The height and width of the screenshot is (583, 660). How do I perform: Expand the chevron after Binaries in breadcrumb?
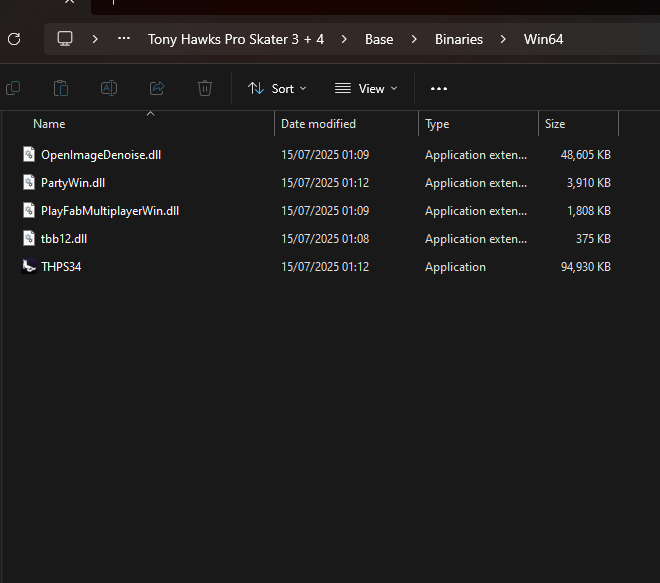[503, 39]
